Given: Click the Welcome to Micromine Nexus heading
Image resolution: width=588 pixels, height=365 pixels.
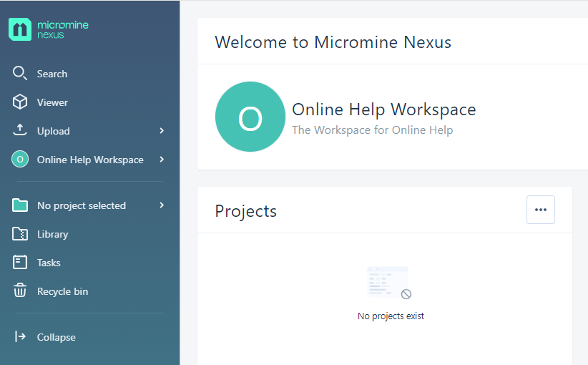Looking at the screenshot, I should point(333,42).
